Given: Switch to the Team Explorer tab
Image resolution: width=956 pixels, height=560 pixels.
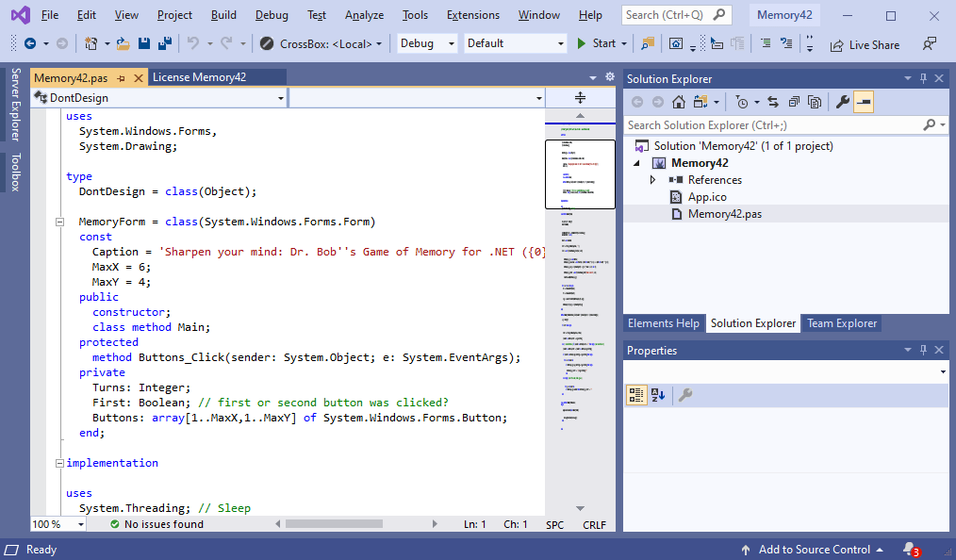Looking at the screenshot, I should [x=841, y=323].
